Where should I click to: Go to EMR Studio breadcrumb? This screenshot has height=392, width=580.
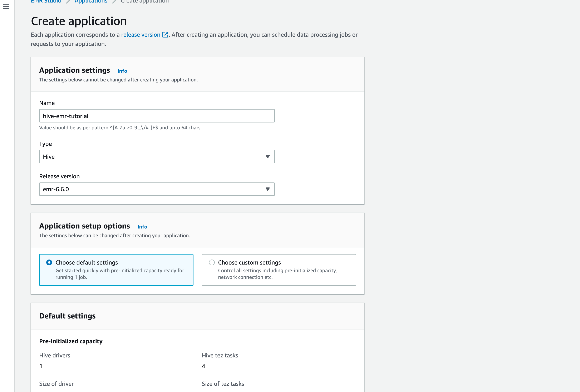pyautogui.click(x=46, y=1)
